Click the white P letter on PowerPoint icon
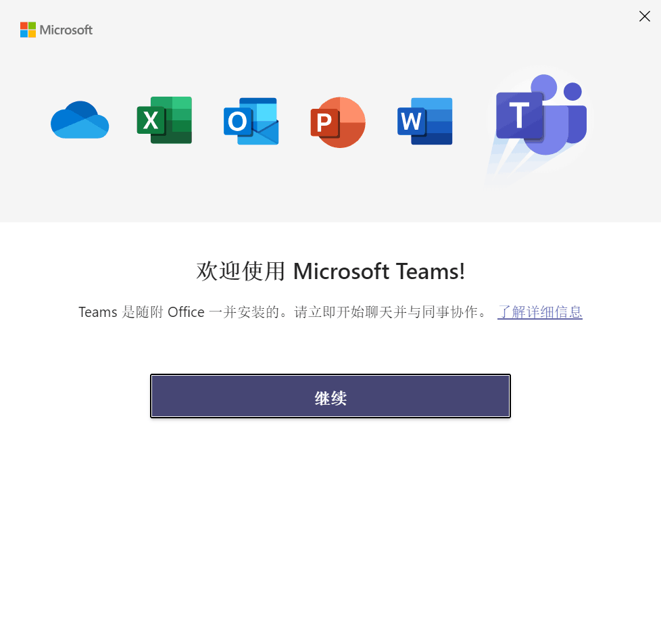Screen dimensions: 661x644 (x=324, y=122)
